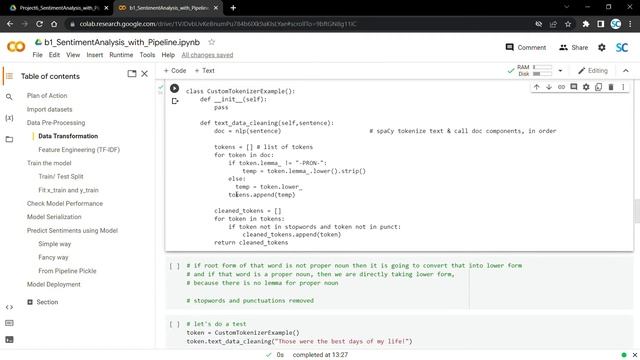640x360 pixels.
Task: Open the Runtime menu
Action: (121, 55)
